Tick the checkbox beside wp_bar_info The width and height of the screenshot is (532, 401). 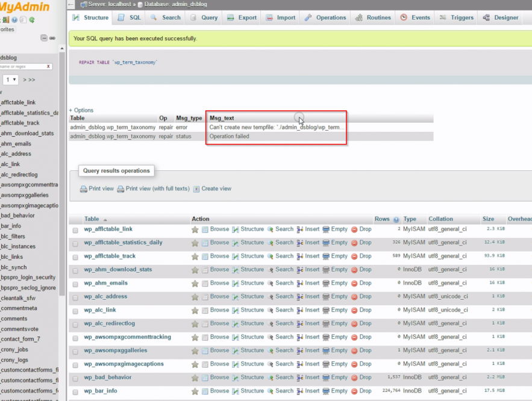click(x=75, y=391)
